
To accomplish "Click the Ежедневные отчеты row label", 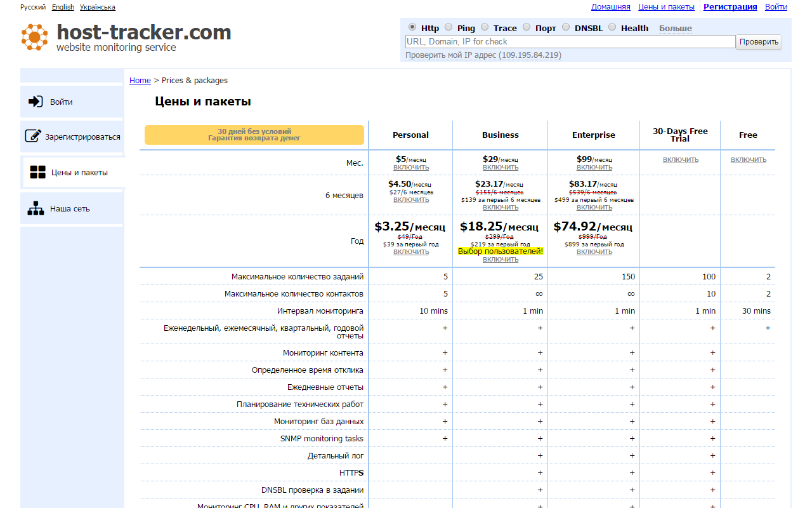I will (325, 387).
